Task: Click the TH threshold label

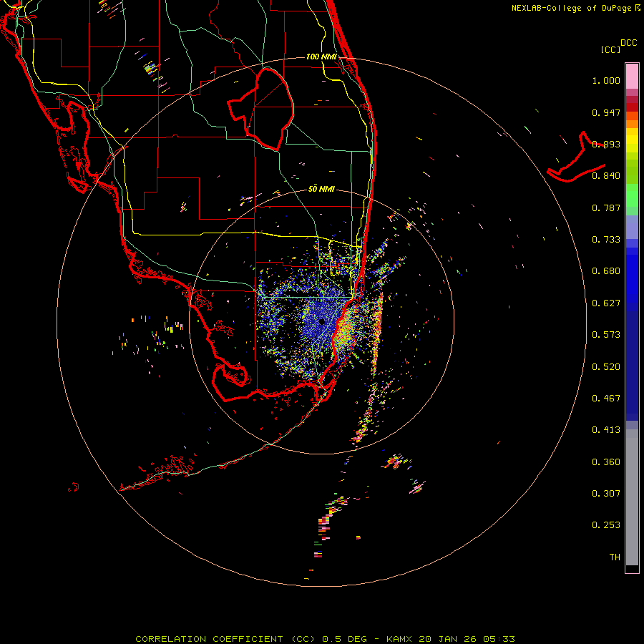Action: point(615,557)
